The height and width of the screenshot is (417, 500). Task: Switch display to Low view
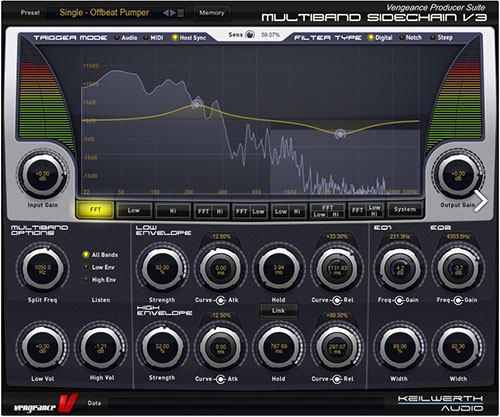click(x=134, y=211)
